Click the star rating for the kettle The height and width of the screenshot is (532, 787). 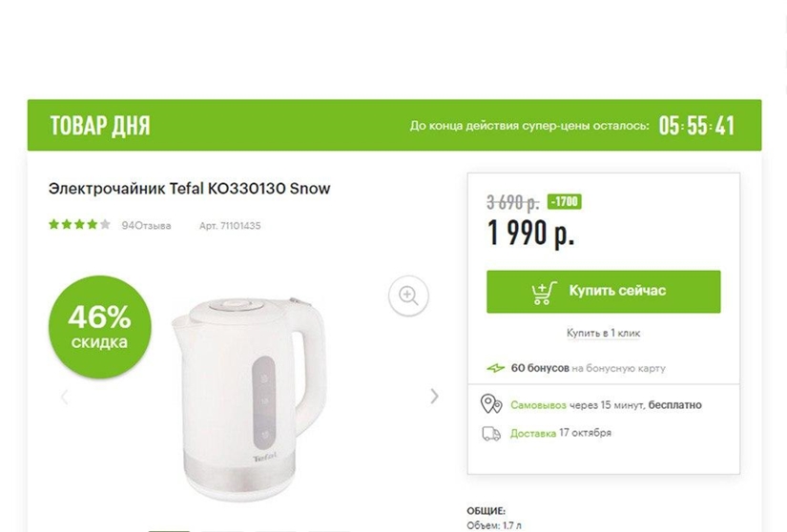pyautogui.click(x=79, y=224)
